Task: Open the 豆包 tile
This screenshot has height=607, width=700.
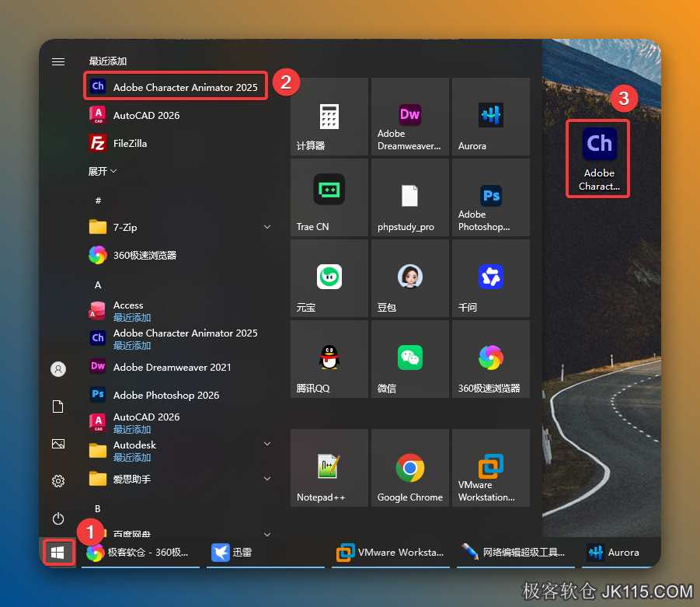Action: (410, 278)
